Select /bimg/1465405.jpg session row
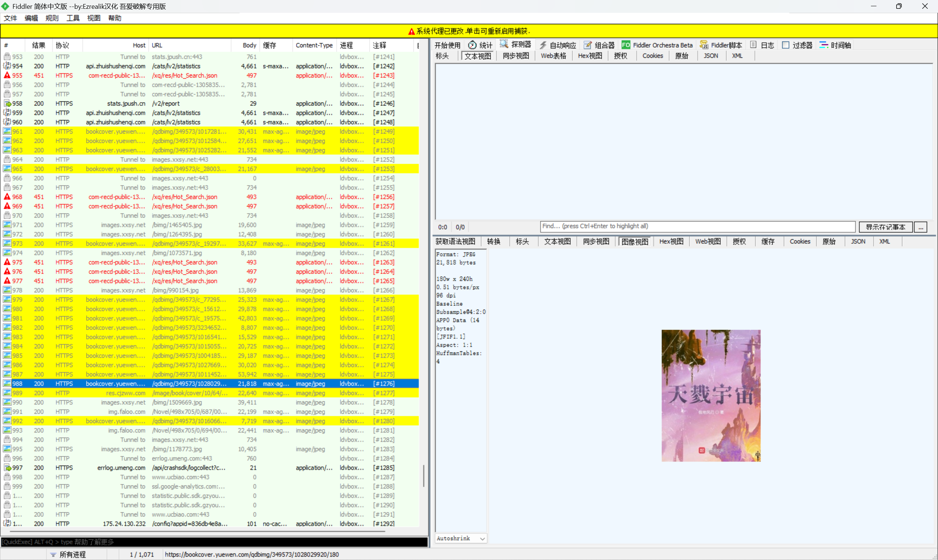Image resolution: width=938 pixels, height=560 pixels. tap(210, 225)
